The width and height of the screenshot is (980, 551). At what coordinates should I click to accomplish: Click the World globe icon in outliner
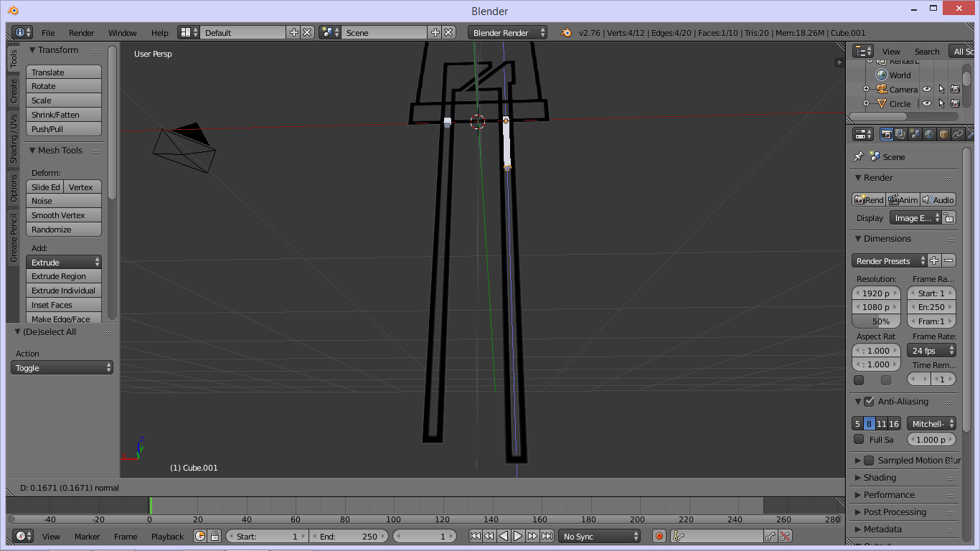point(882,75)
